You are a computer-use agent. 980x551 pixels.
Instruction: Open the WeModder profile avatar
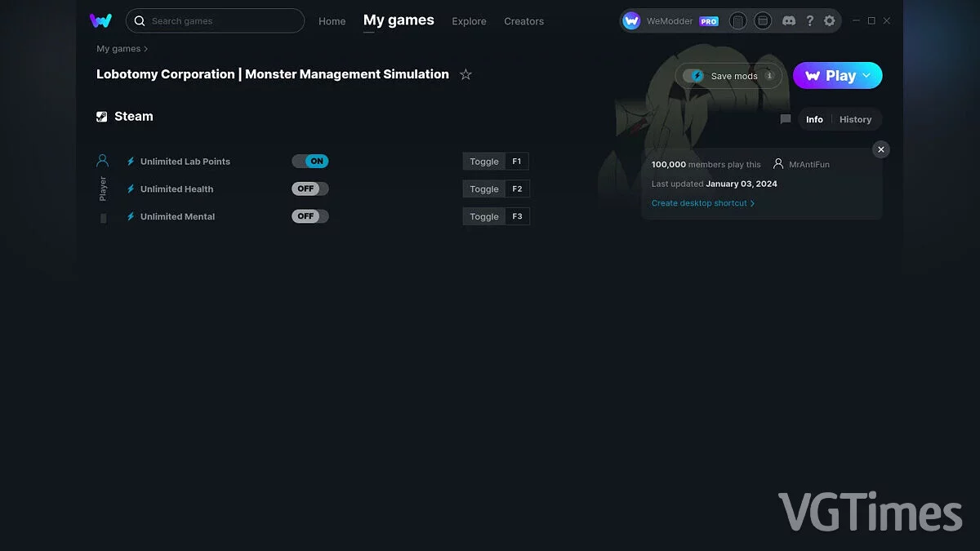[631, 21]
